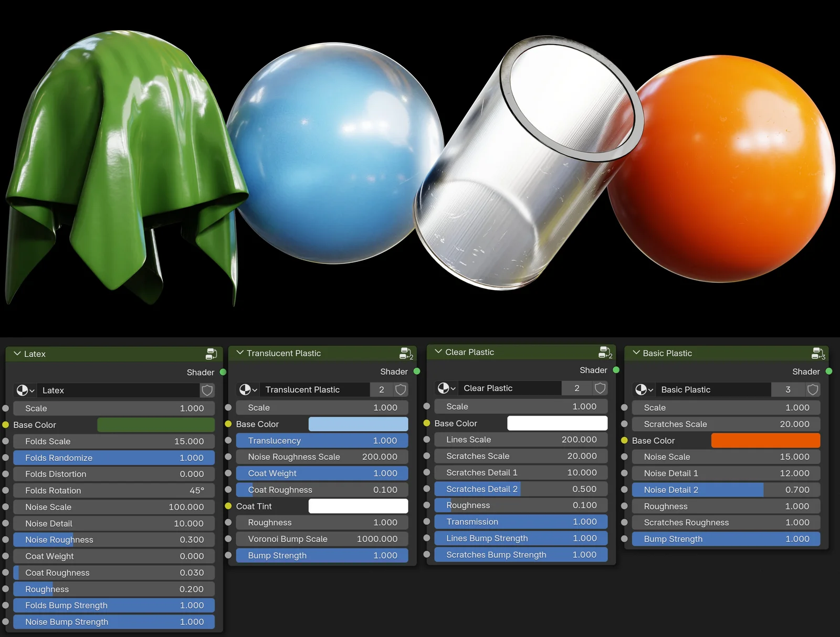Open the browse icon beside Translucent Plastic name
Viewport: 840px width, 637px height.
(248, 389)
